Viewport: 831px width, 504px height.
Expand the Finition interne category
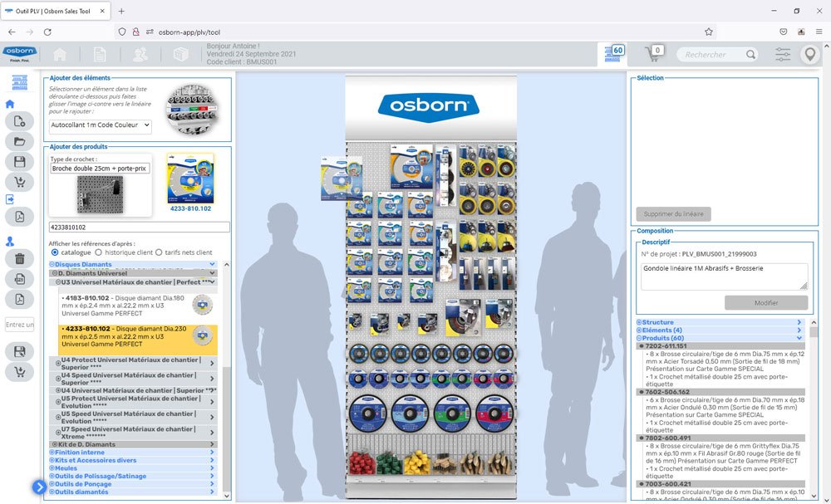pyautogui.click(x=133, y=453)
